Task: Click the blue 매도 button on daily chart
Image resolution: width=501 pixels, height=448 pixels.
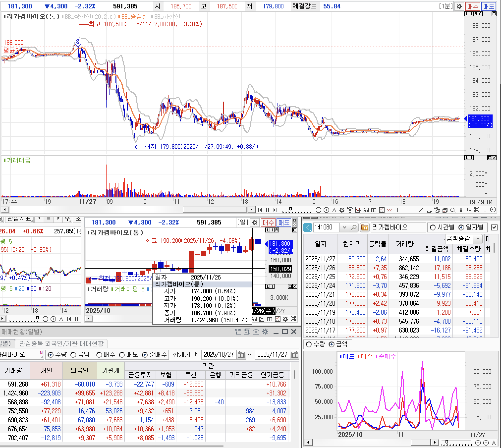Action: [284, 223]
